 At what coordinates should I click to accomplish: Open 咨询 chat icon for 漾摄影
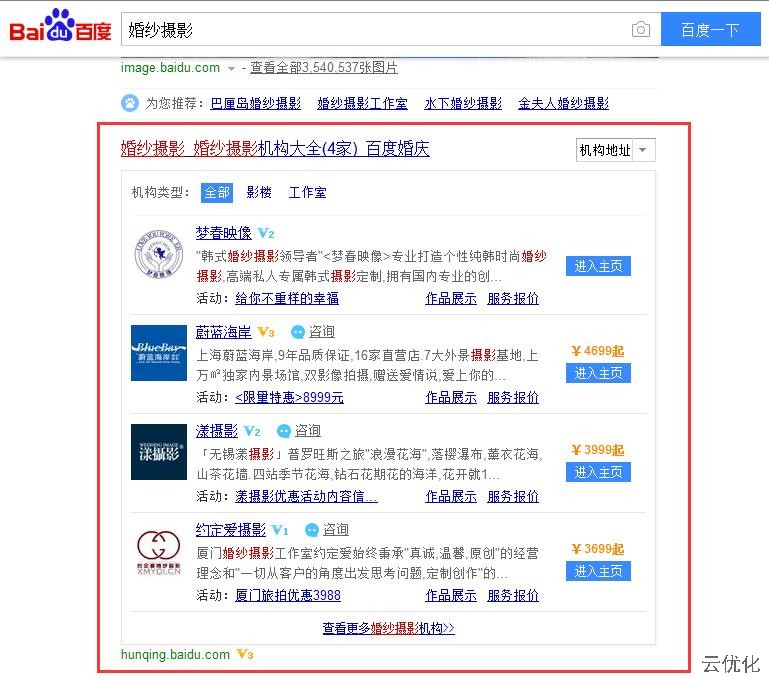point(283,431)
